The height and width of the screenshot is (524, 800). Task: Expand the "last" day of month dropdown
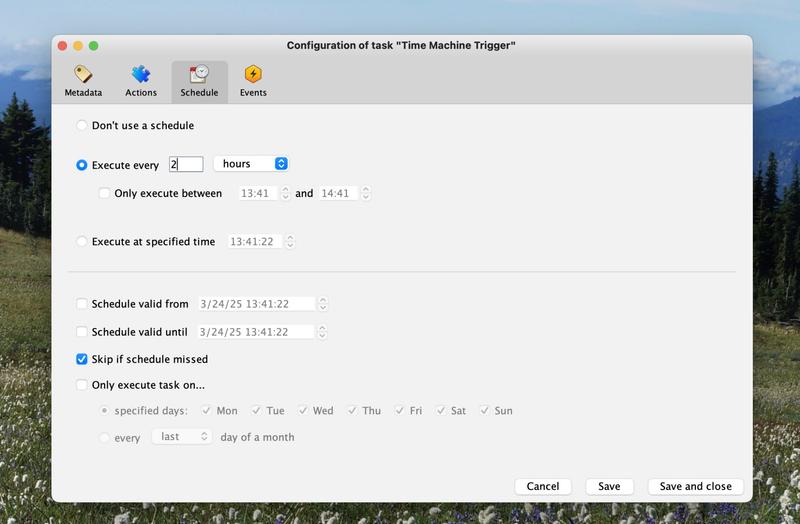click(x=182, y=437)
